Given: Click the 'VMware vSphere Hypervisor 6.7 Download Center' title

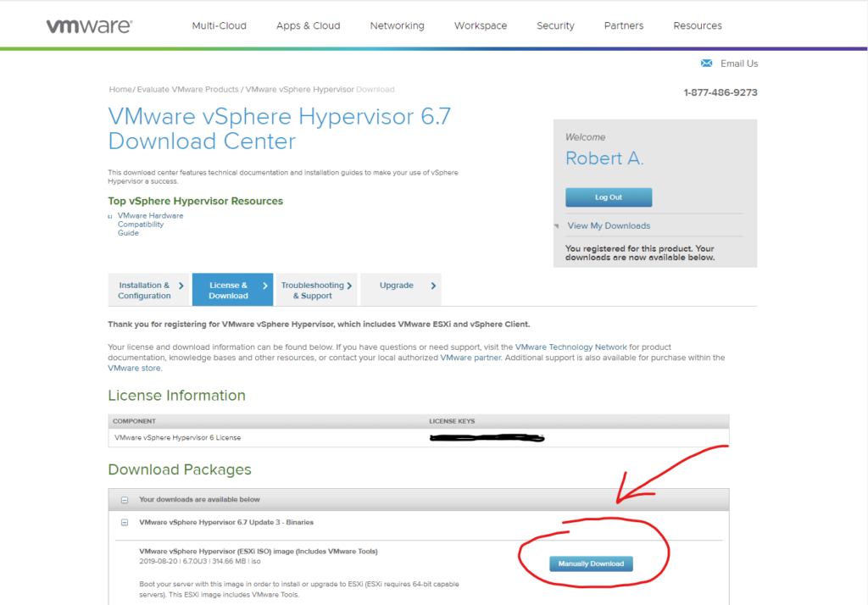Looking at the screenshot, I should pyautogui.click(x=280, y=129).
